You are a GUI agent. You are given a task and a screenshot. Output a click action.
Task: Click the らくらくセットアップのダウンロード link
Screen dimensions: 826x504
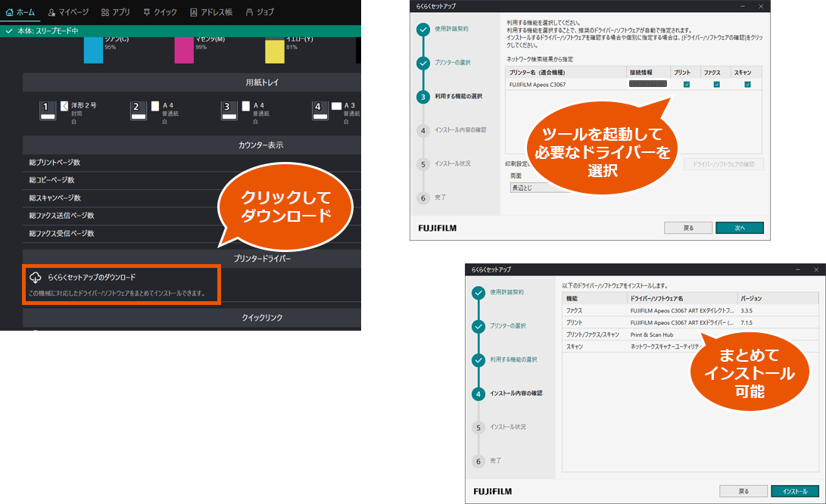pos(92,278)
